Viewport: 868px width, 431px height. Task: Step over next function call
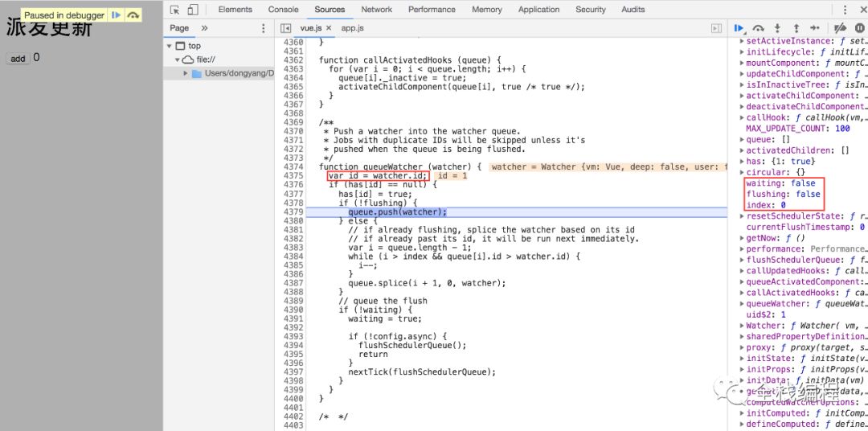pyautogui.click(x=759, y=28)
